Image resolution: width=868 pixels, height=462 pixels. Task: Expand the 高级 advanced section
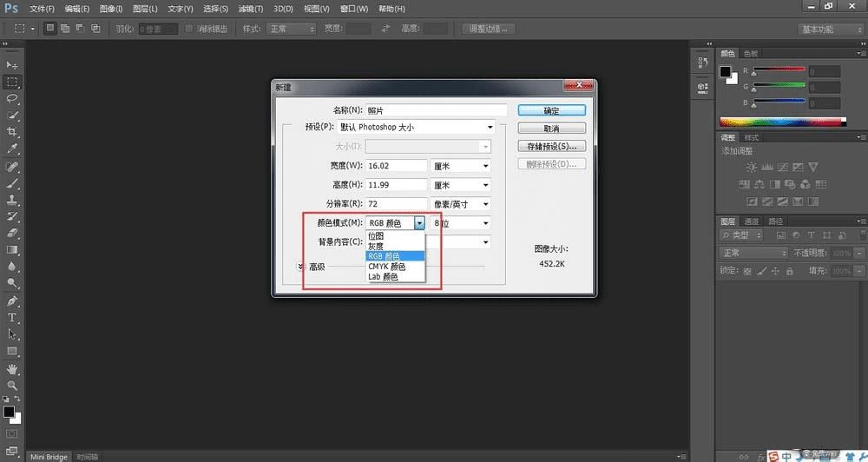point(301,267)
